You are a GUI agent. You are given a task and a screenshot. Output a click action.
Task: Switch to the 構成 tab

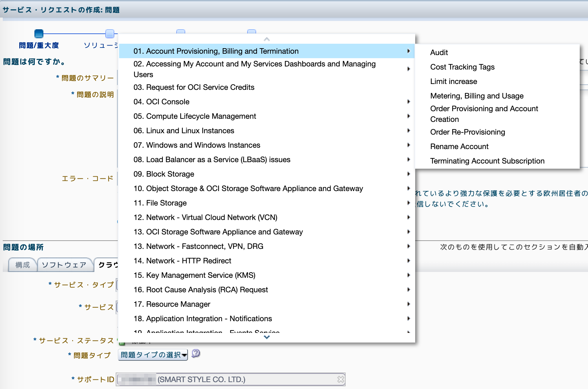(x=22, y=265)
